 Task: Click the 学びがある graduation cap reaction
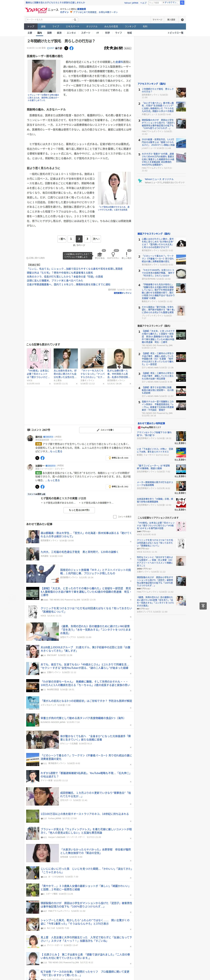coord(100,254)
